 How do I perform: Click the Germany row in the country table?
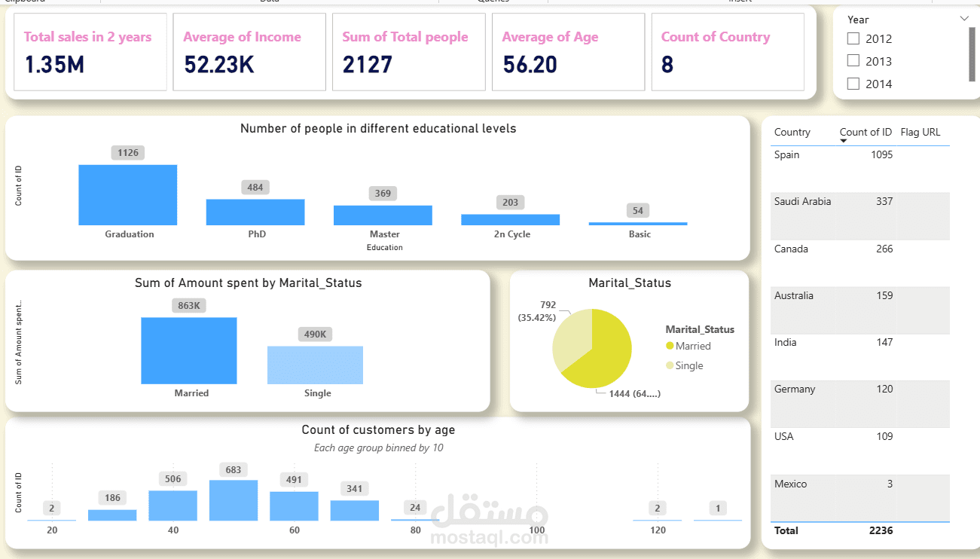pyautogui.click(x=859, y=404)
